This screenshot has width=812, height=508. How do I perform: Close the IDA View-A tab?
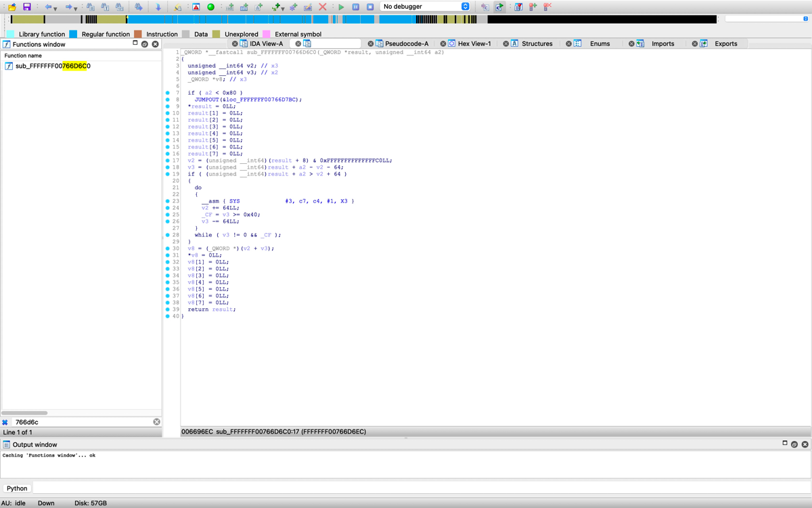click(x=235, y=43)
